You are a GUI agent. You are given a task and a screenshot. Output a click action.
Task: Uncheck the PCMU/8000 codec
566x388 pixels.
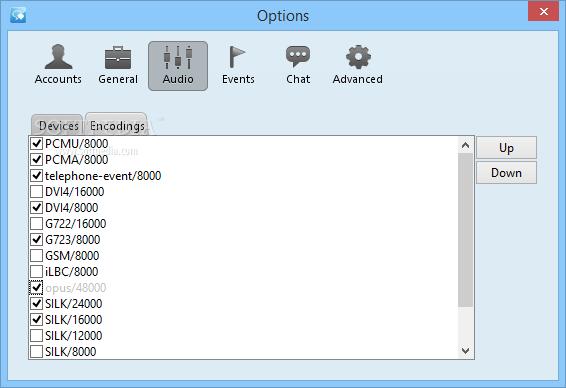(36, 144)
